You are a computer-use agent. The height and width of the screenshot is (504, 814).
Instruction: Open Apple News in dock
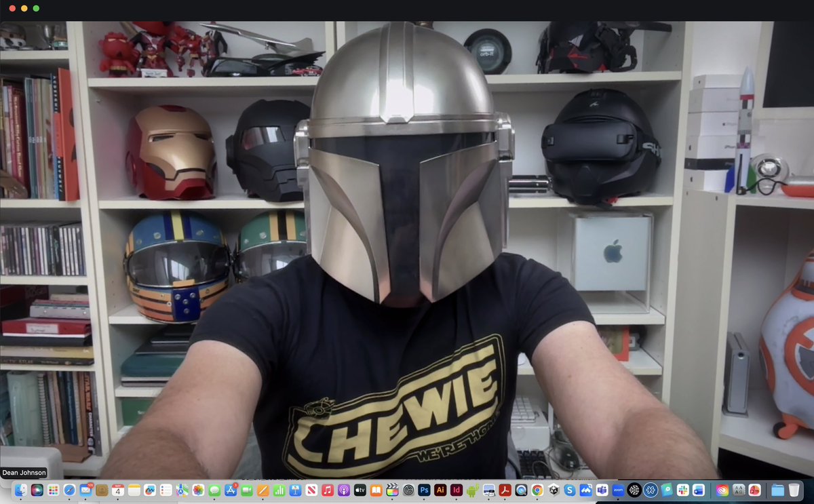[311, 490]
